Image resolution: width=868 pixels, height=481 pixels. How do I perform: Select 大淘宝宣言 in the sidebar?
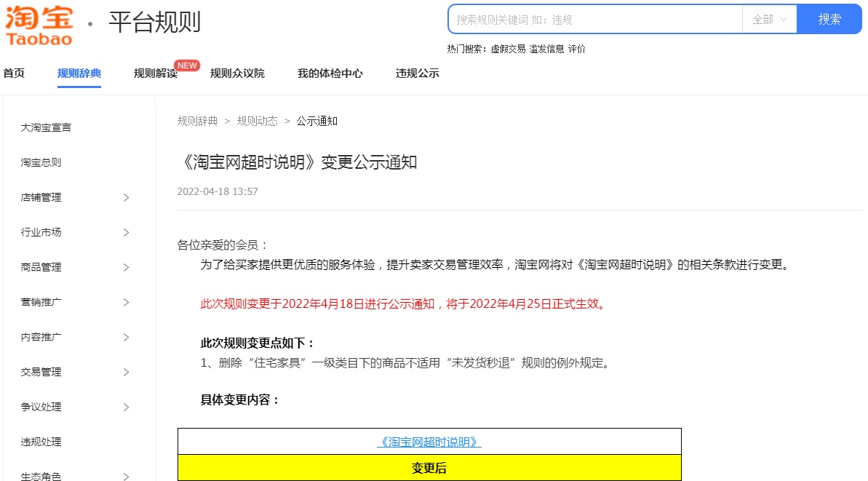coord(46,127)
